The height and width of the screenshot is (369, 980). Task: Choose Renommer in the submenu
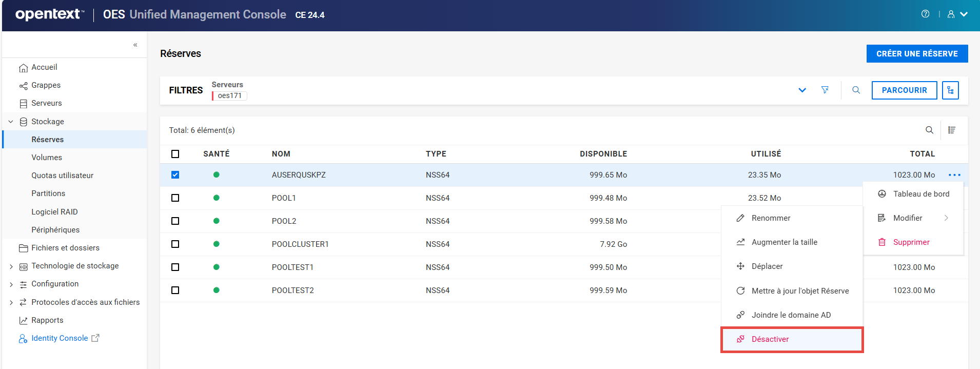click(771, 218)
